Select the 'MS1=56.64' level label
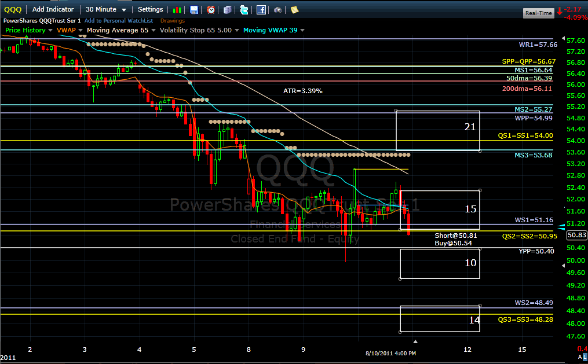This screenshot has height=364, width=588. click(533, 70)
